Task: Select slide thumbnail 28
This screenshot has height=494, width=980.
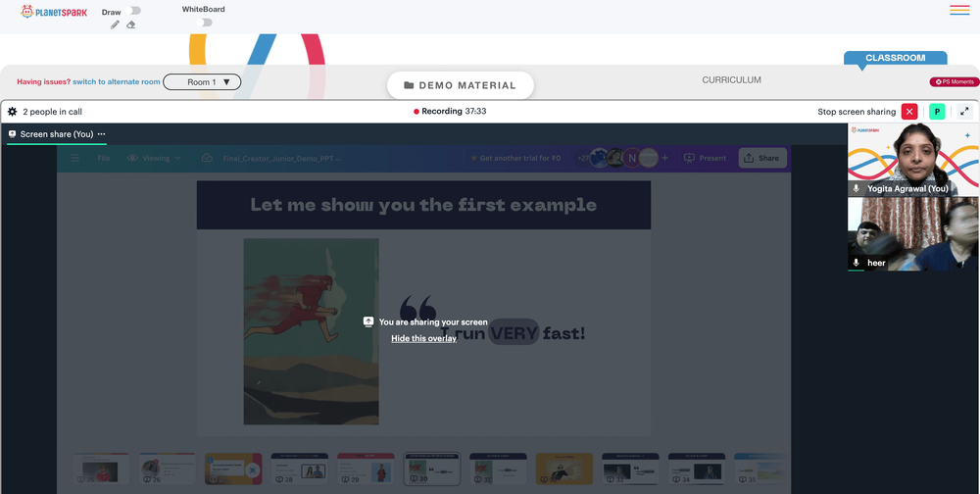Action: (299, 469)
